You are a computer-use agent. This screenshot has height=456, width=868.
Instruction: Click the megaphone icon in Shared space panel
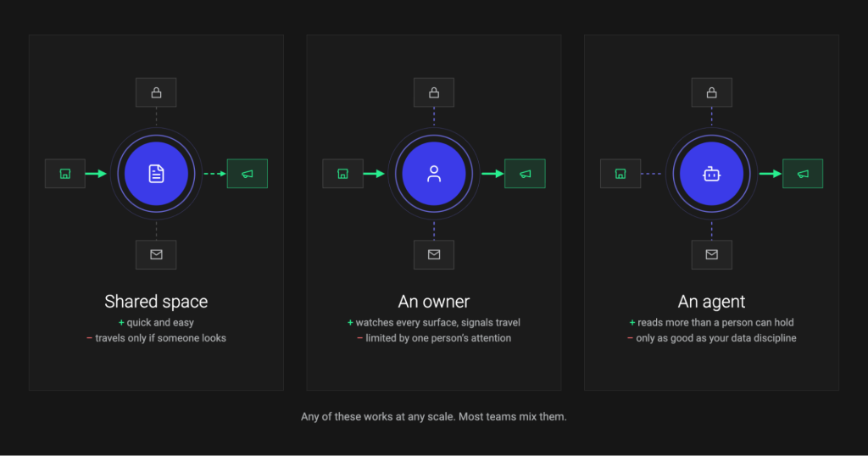[x=248, y=174]
